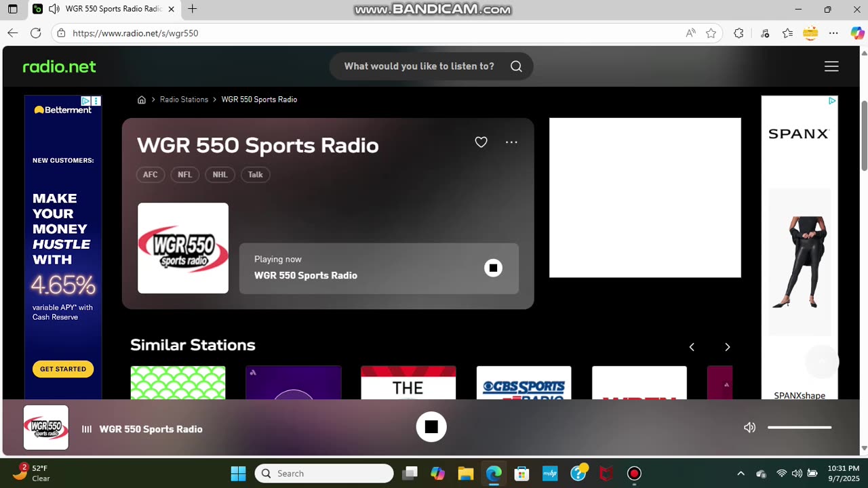View site information lock icon
Viewport: 868px width, 488px height.
(x=61, y=33)
